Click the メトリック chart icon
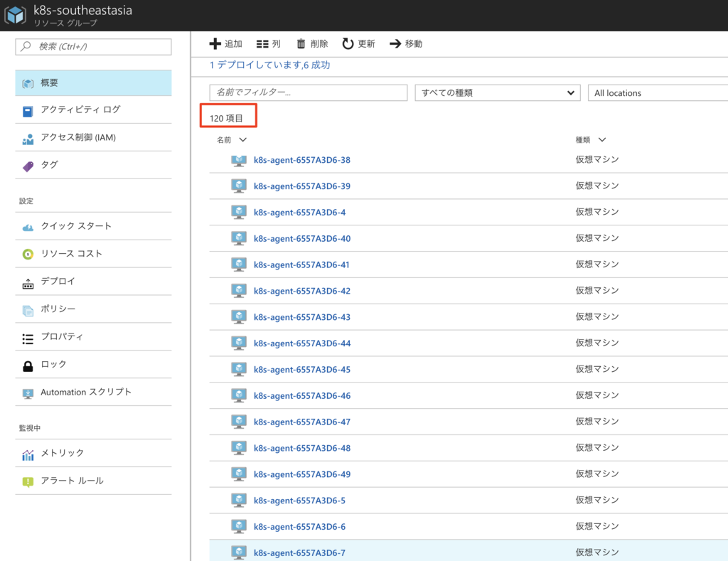This screenshot has height=561, width=728. point(28,455)
